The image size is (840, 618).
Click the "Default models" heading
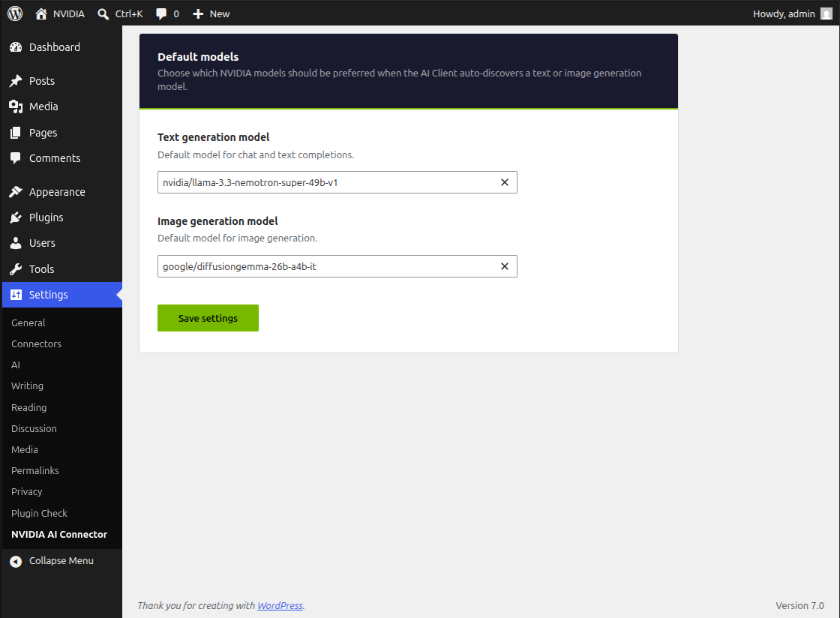tap(198, 57)
